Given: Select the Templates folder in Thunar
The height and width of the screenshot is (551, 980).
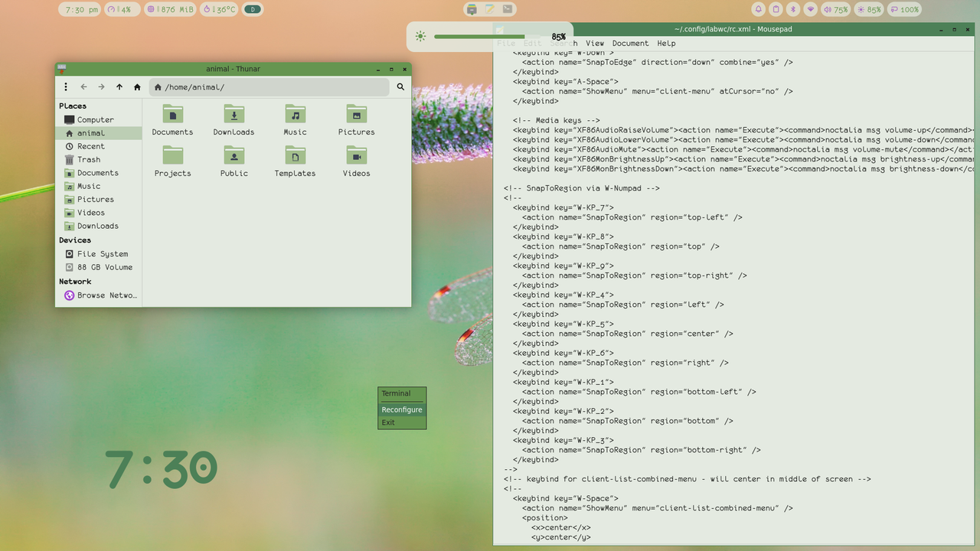Looking at the screenshot, I should click(x=295, y=161).
